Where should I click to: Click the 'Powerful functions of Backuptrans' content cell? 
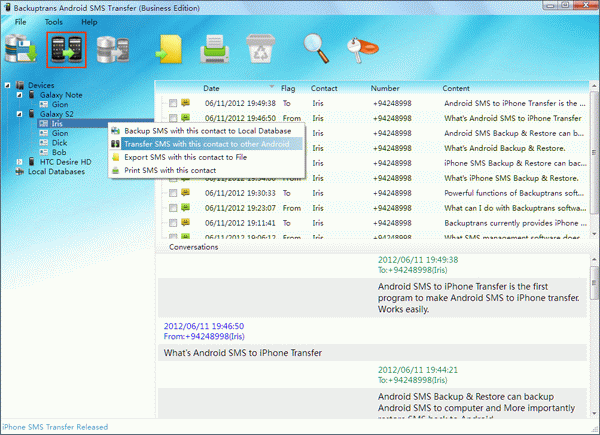[x=514, y=193]
